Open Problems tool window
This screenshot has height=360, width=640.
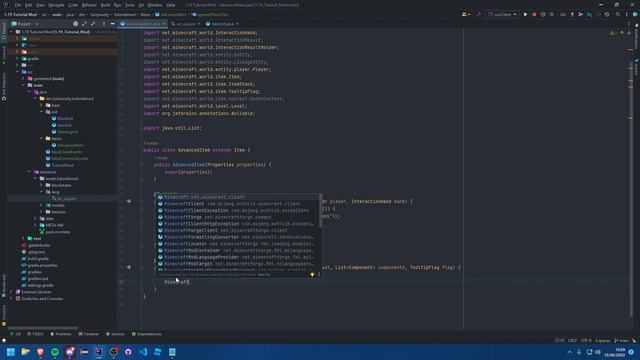pos(61,334)
